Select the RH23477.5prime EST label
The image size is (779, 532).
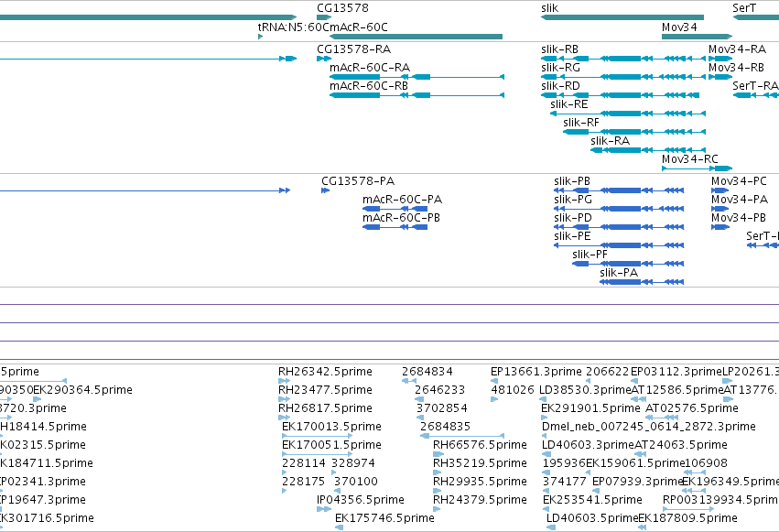tap(325, 390)
